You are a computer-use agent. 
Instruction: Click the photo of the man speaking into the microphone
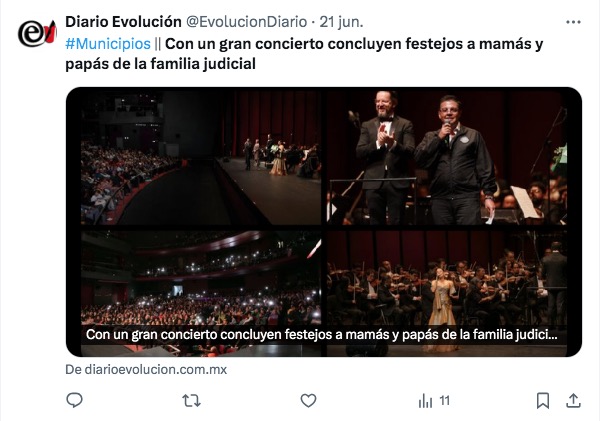pos(447,158)
